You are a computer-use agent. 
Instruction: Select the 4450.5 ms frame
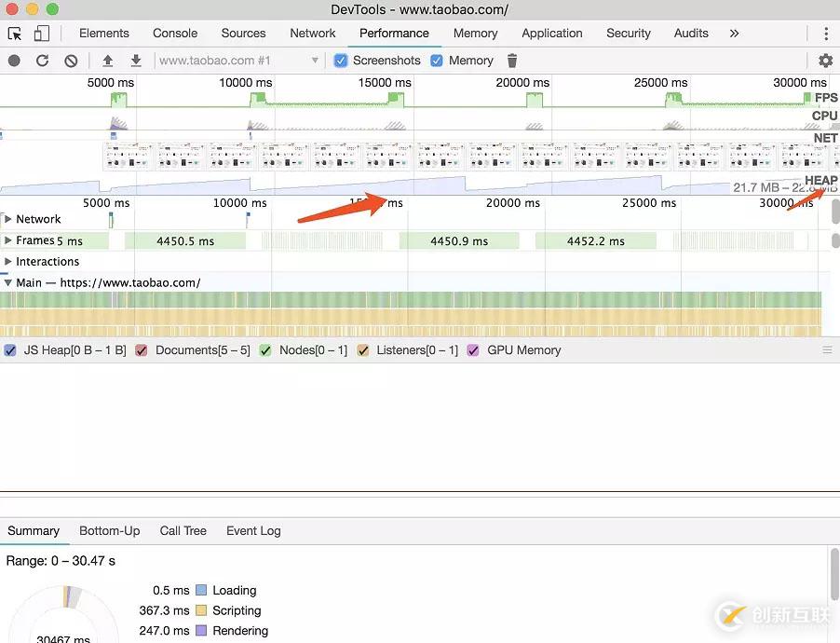(185, 240)
